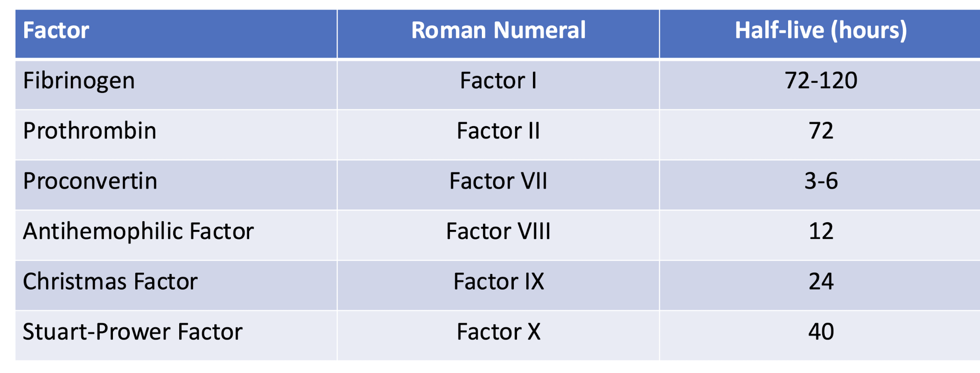Click the Half-live (hours) header

[820, 31]
